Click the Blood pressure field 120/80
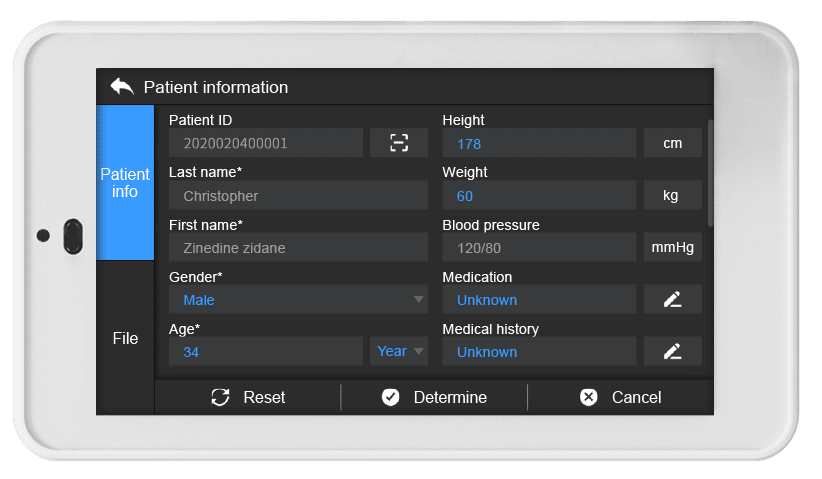 [x=539, y=247]
